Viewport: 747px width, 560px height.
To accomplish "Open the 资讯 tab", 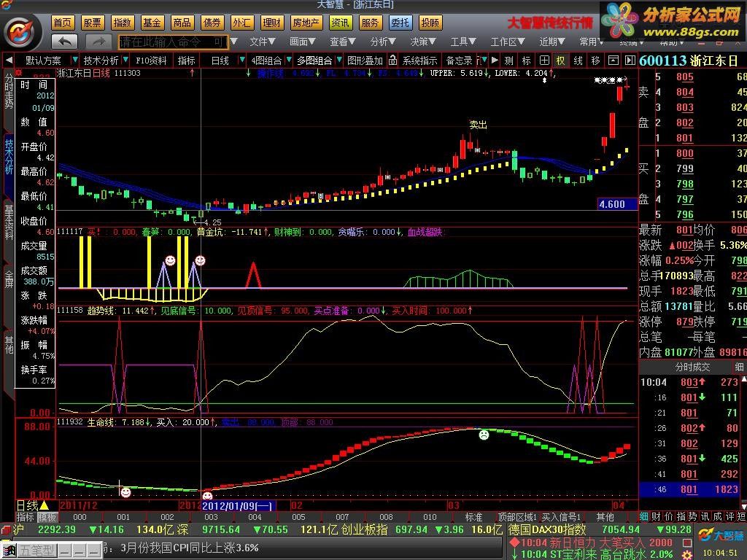I will pyautogui.click(x=340, y=23).
